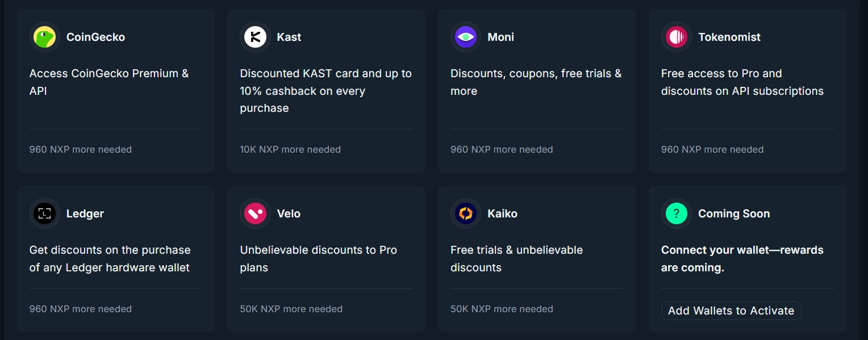The image size is (868, 340).
Task: Click the 50K NXP label under Velo
Action: (x=290, y=309)
